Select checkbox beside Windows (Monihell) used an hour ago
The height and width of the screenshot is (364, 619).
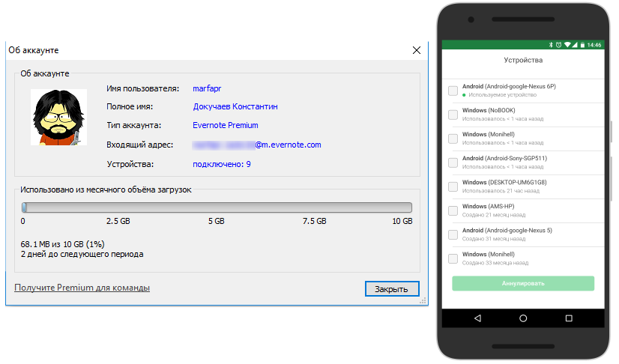453,139
